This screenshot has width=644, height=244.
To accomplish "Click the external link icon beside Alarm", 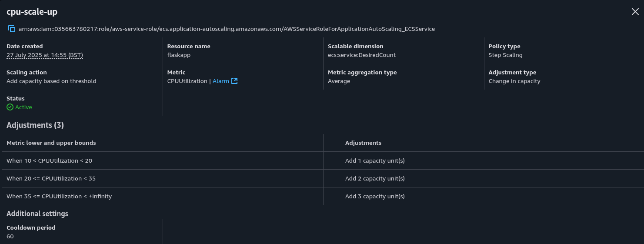I will [x=234, y=81].
